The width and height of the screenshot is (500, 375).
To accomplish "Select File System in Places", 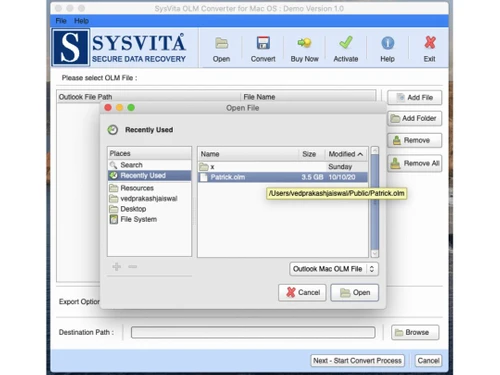I will [x=149, y=219].
